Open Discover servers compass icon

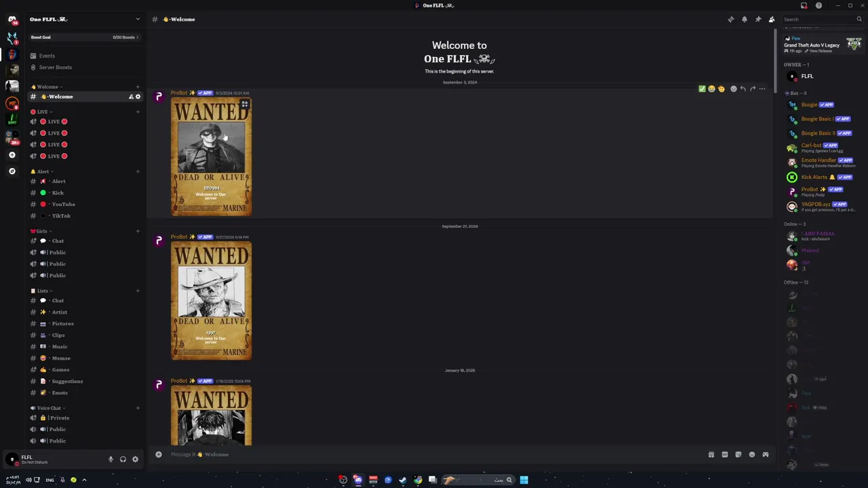(12, 171)
